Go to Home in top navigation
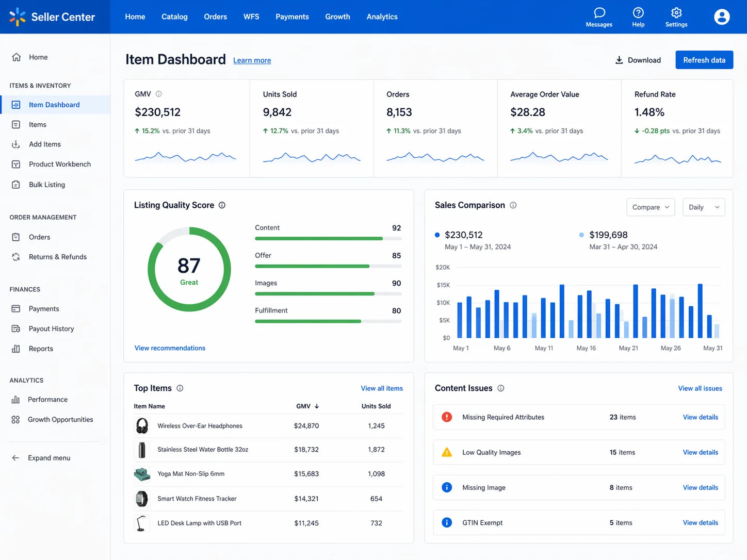The width and height of the screenshot is (747, 560). (x=135, y=17)
